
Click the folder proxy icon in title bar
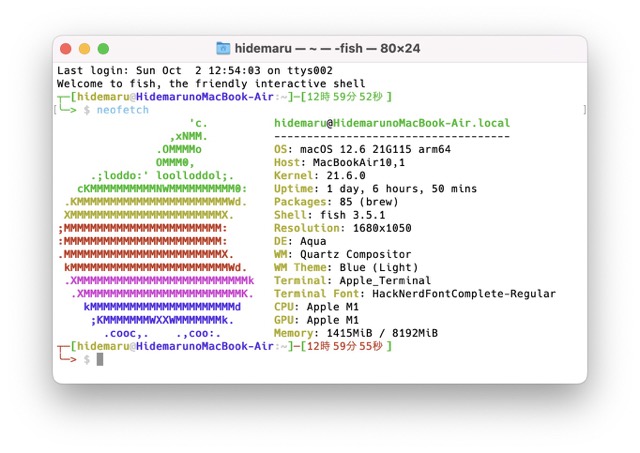pyautogui.click(x=223, y=48)
